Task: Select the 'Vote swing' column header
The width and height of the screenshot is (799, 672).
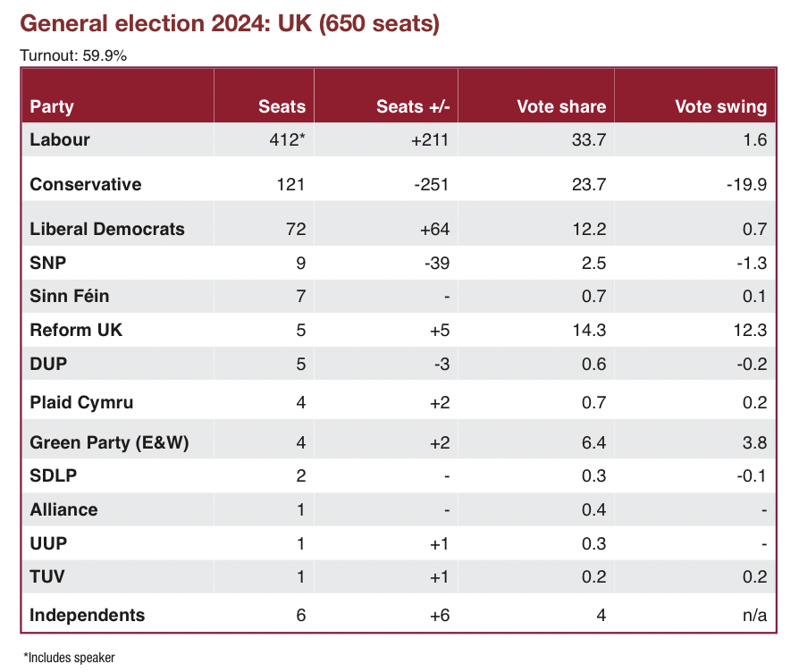Action: tap(720, 106)
